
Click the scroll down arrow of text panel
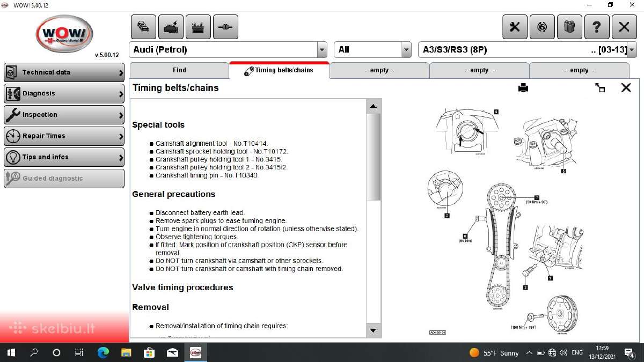[x=374, y=330]
